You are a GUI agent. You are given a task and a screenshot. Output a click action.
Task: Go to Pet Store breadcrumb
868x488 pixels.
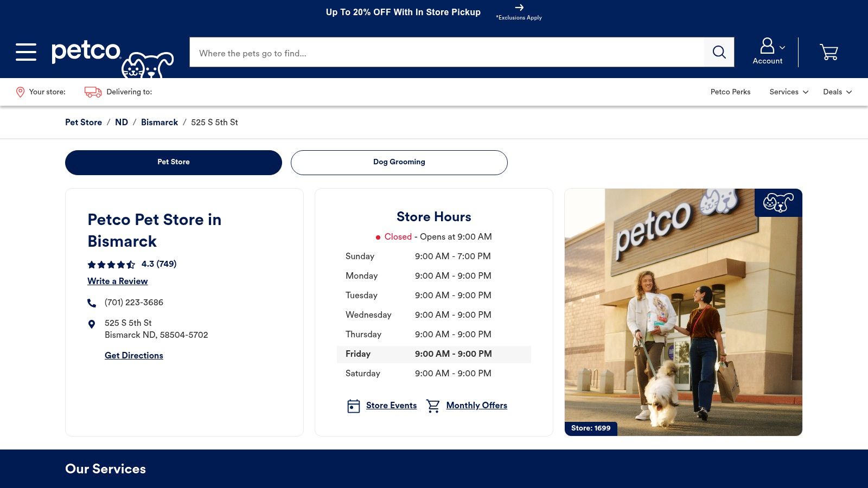point(84,123)
